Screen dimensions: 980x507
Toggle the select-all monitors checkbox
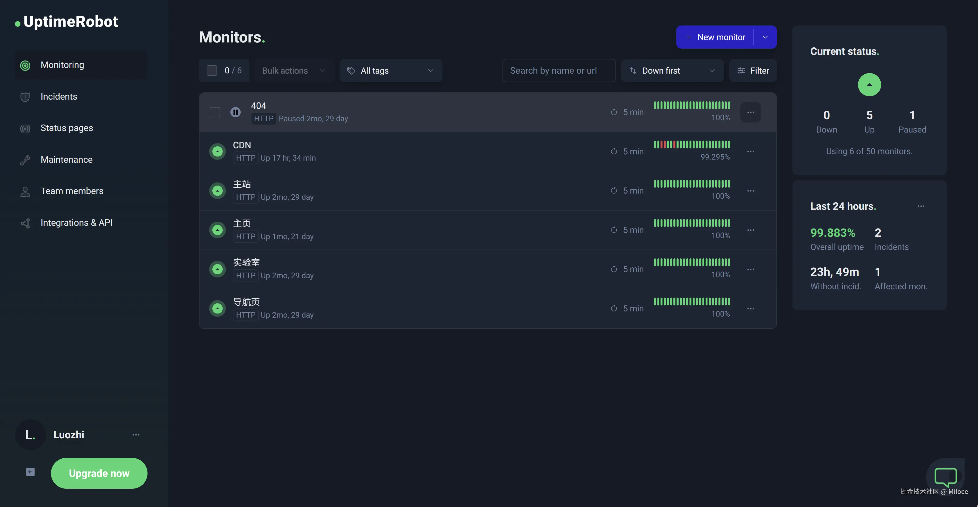[212, 70]
